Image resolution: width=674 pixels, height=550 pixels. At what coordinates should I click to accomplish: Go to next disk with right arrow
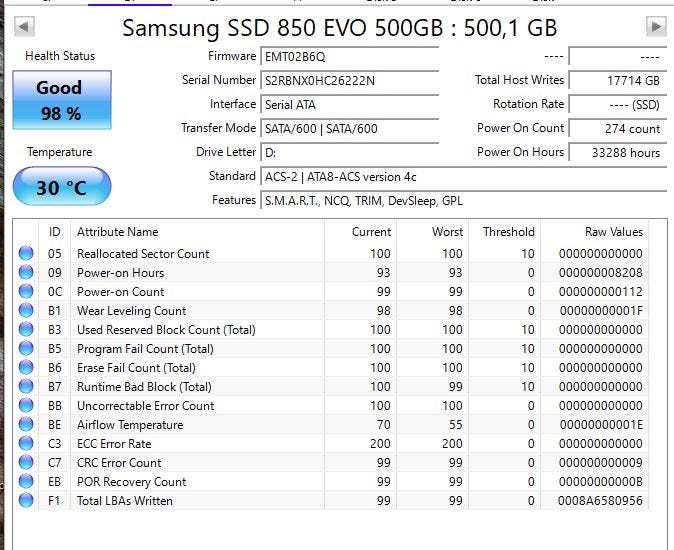(x=656, y=27)
